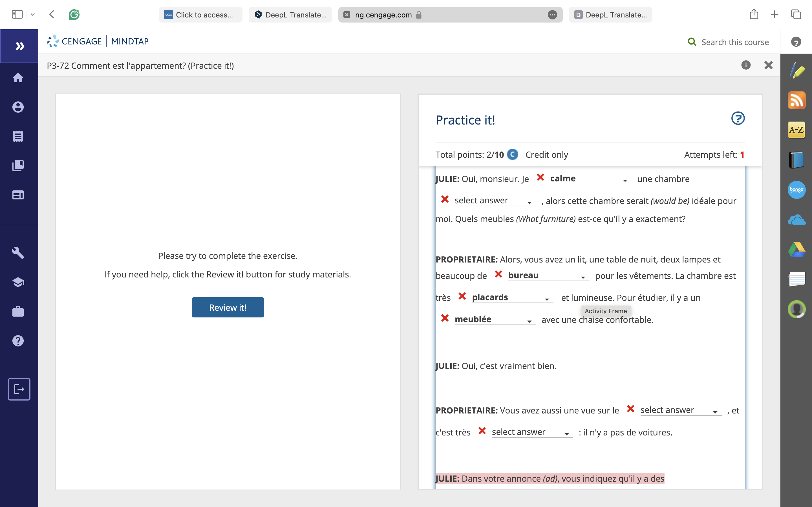
Task: Open the activity help question mark
Action: coord(738,118)
